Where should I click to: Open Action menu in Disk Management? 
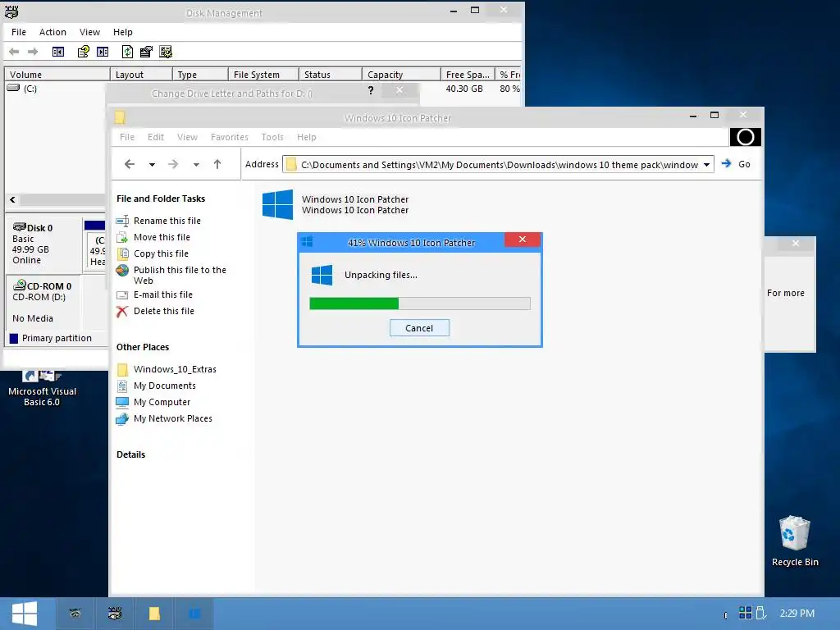(52, 32)
